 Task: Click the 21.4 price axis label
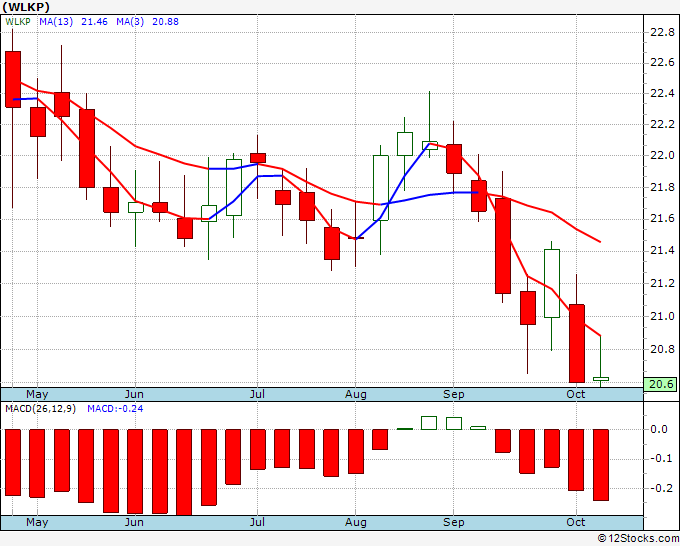click(662, 251)
